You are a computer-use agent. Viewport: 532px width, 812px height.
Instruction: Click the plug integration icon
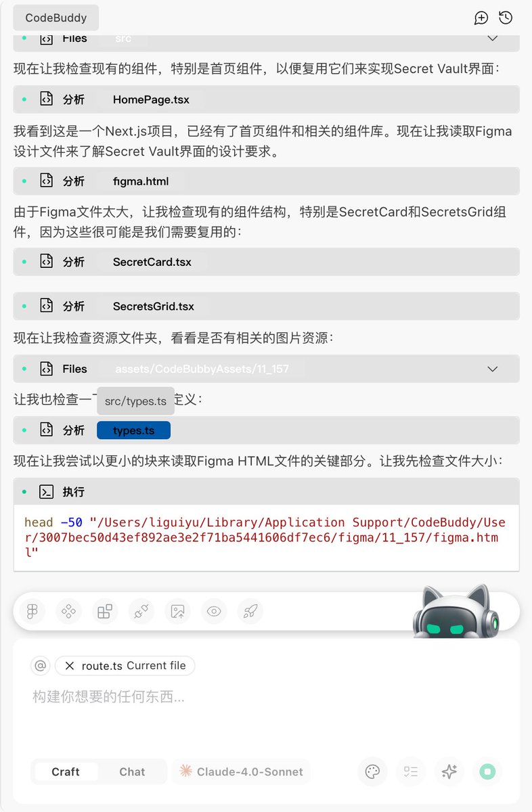(x=141, y=612)
